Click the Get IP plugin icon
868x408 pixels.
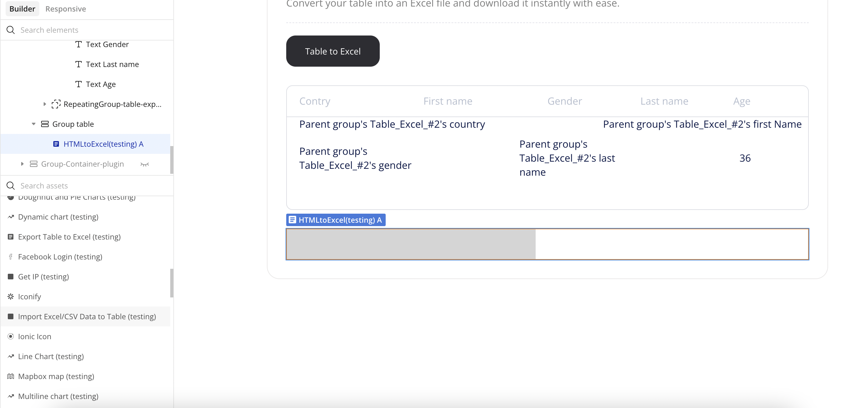[11, 277]
